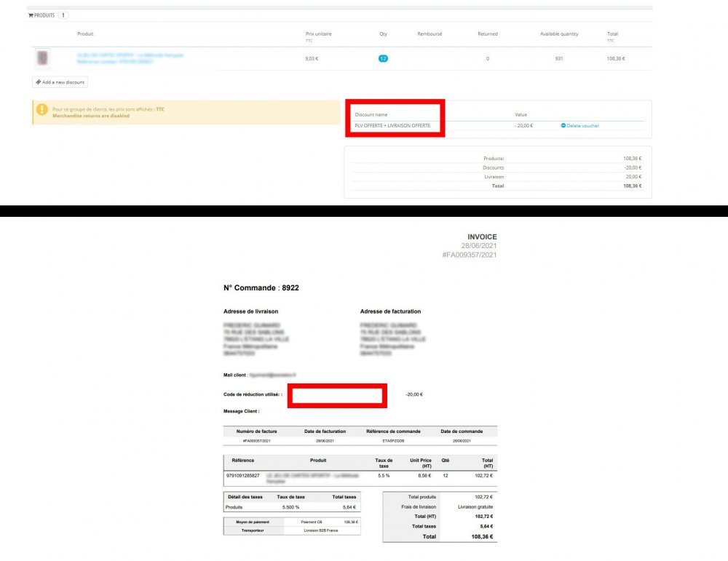Screen dimensions: 728x561
Task: Click the Produit column header
Action: (x=85, y=34)
